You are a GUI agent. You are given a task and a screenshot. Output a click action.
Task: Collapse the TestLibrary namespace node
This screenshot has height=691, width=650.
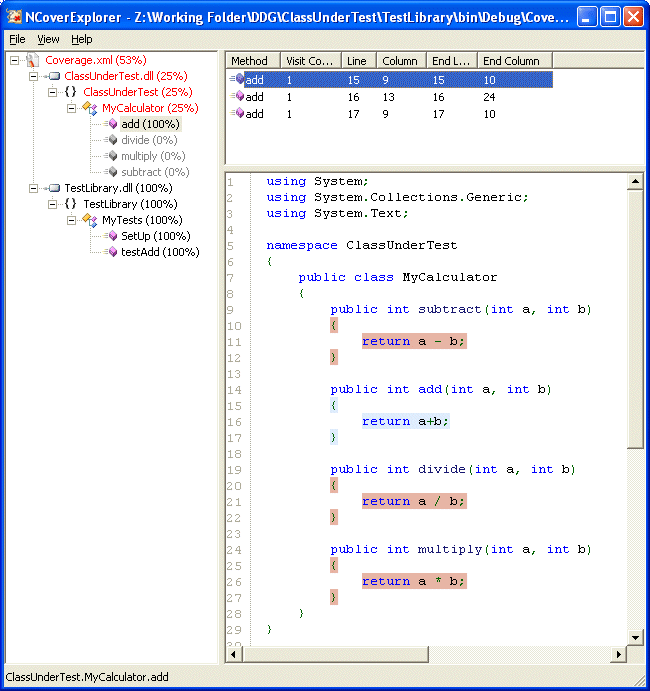pos(52,204)
